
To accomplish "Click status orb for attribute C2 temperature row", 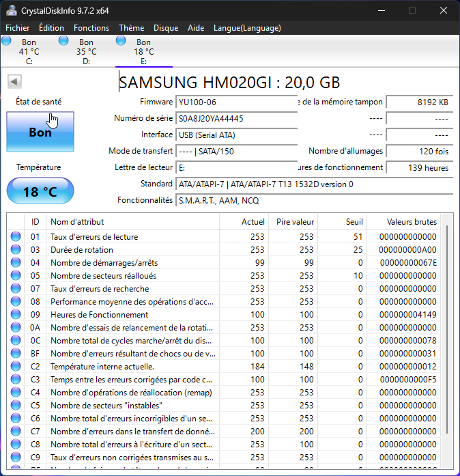I will [16, 367].
